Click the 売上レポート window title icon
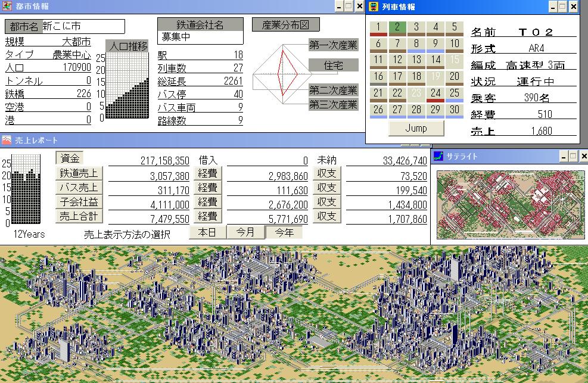 7,140
